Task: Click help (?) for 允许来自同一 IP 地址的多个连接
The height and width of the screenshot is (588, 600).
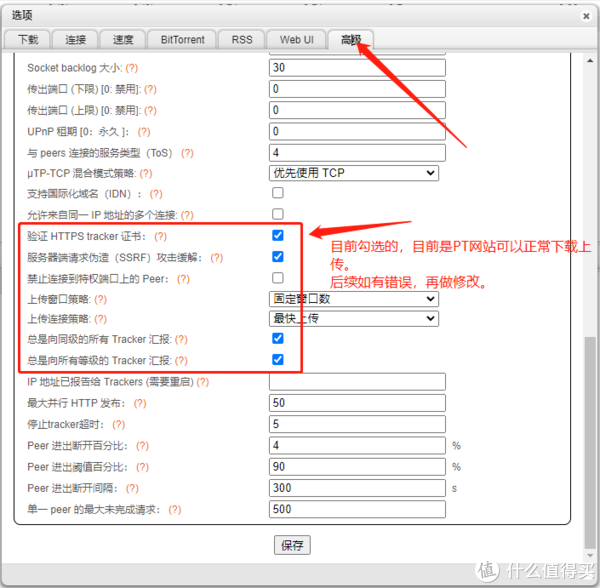Action: [x=187, y=215]
